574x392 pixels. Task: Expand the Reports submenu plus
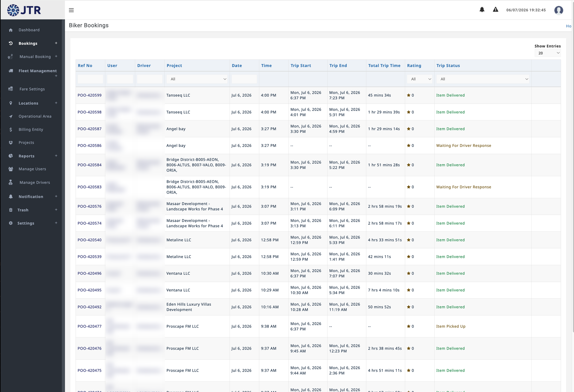(56, 156)
